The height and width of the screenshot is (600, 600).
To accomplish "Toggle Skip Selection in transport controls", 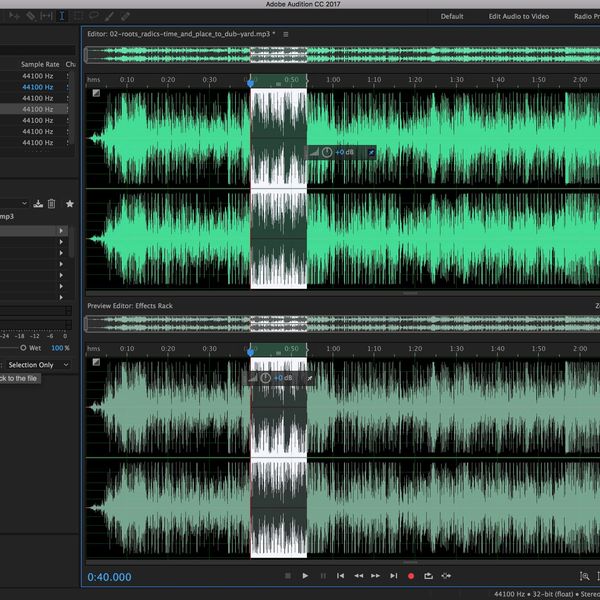I will tap(446, 576).
